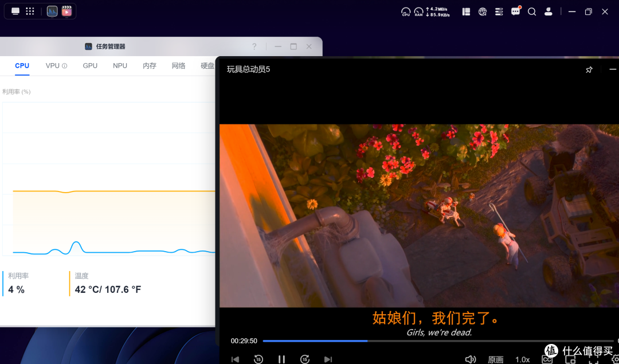
Task: Open the CPU gauge in top bar
Action: click(406, 12)
